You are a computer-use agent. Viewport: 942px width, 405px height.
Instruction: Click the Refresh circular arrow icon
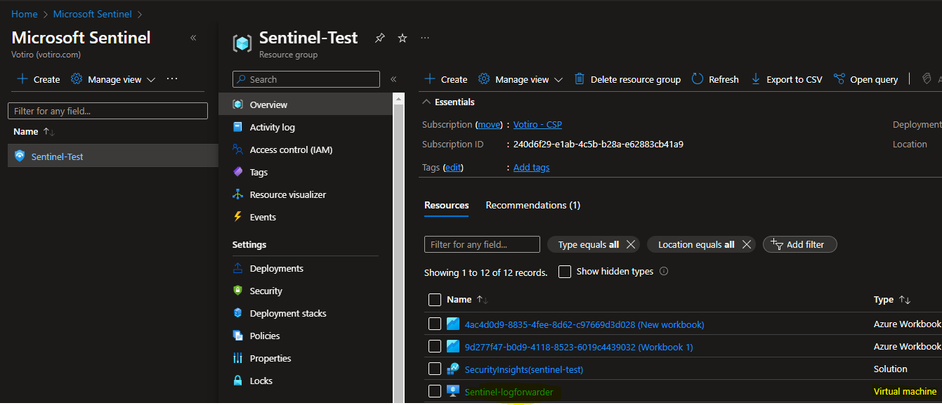click(x=697, y=79)
